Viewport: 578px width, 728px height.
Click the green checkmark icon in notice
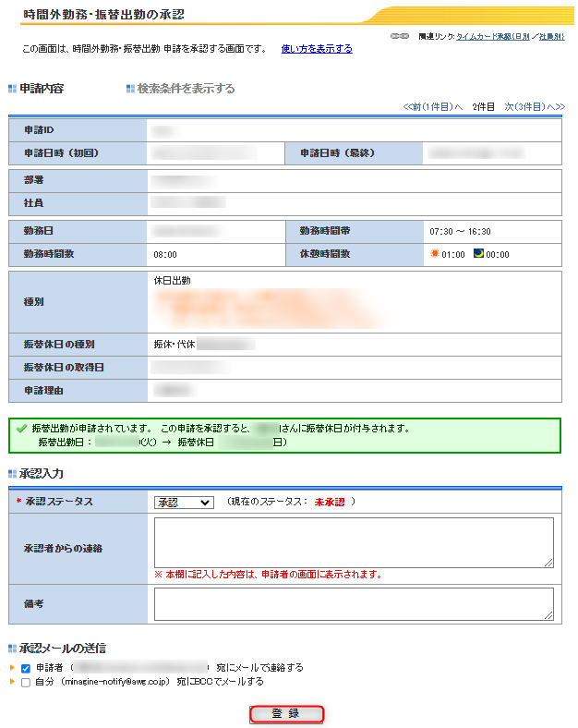(x=21, y=429)
